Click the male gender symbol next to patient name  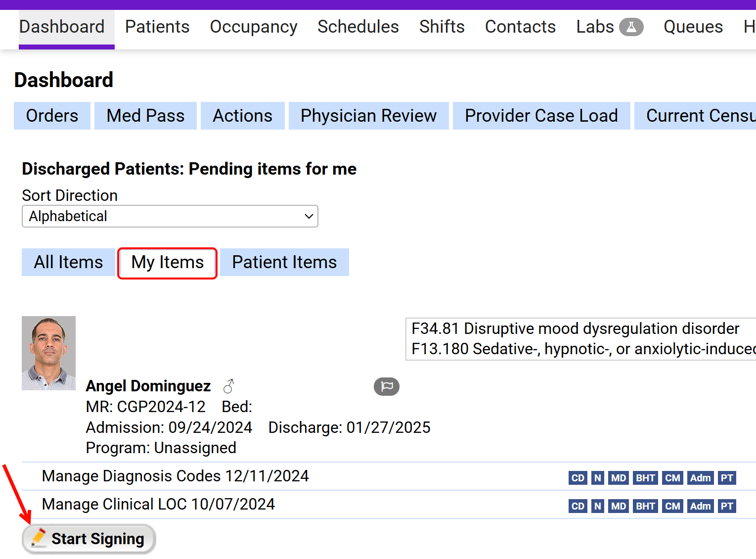pyautogui.click(x=228, y=385)
